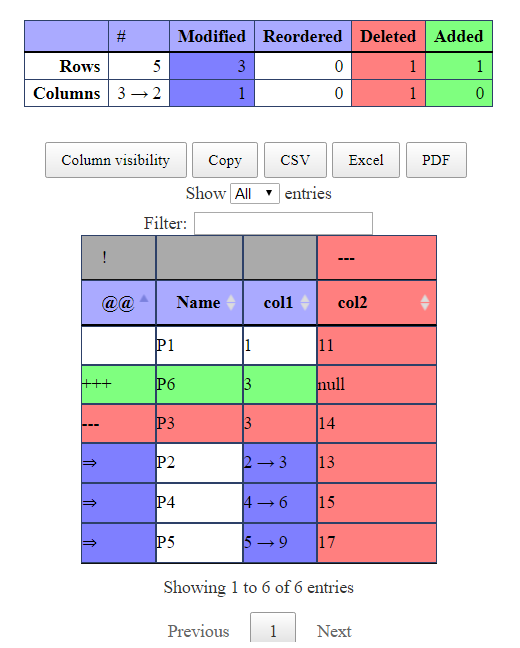
Task: Click the col2 column sort arrows
Action: pos(425,303)
